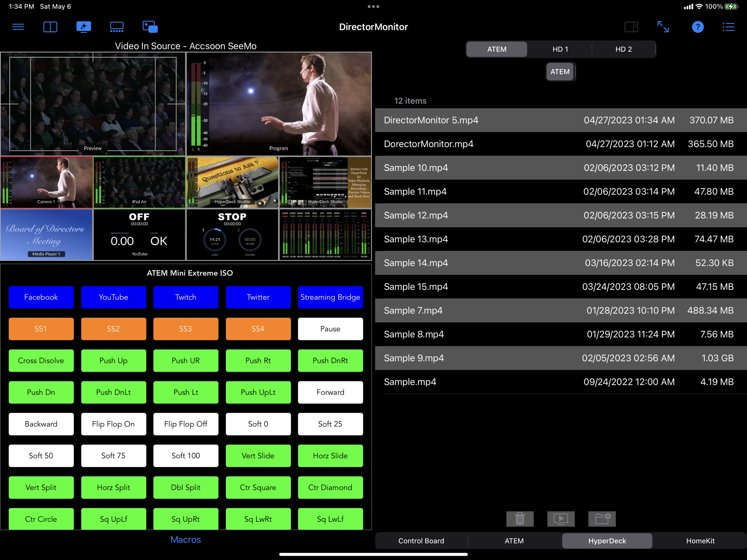This screenshot has height=560, width=747.
Task: Click the add new folder icon
Action: coord(602,518)
